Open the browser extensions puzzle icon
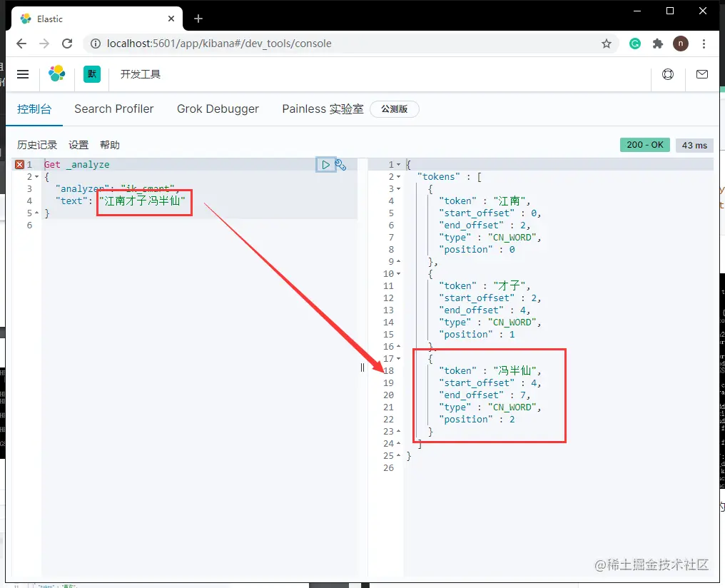This screenshot has width=725, height=588. click(657, 44)
